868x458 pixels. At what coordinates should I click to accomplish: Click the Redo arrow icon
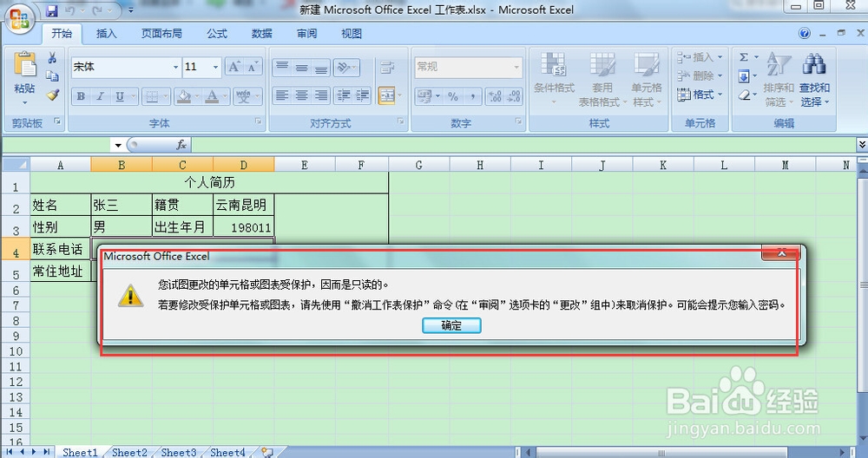97,10
